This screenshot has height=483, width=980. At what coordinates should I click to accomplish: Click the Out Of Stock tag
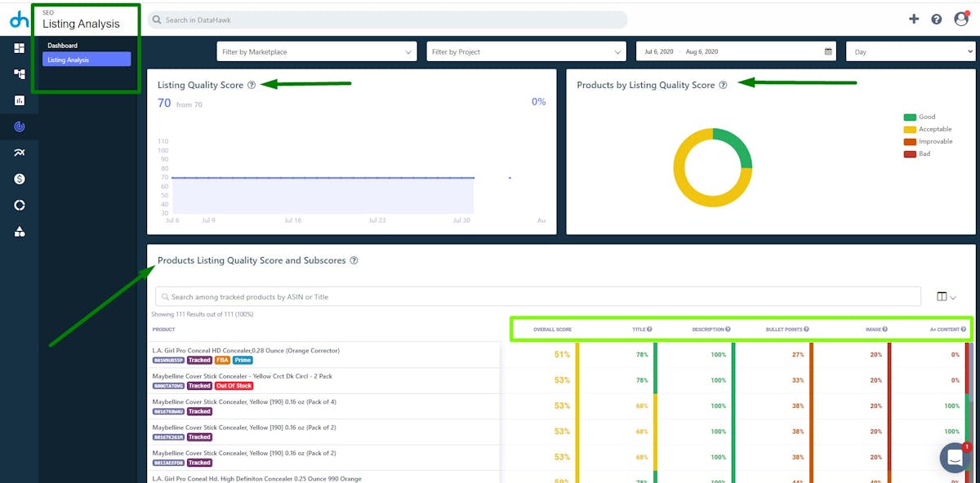[x=234, y=386]
